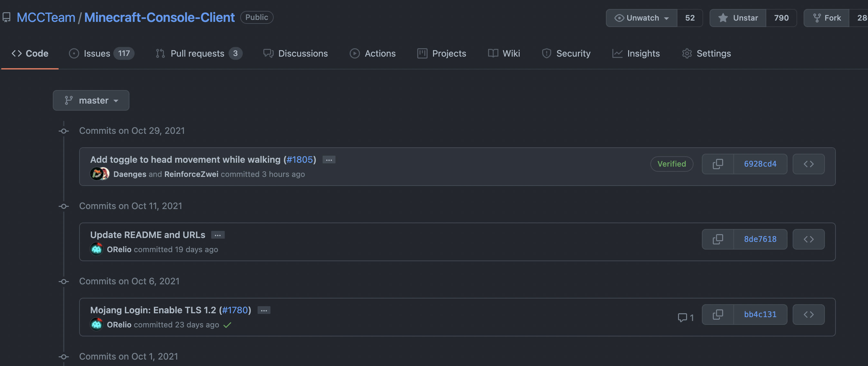The height and width of the screenshot is (366, 868).
Task: Open the Wiki tab
Action: [x=504, y=53]
